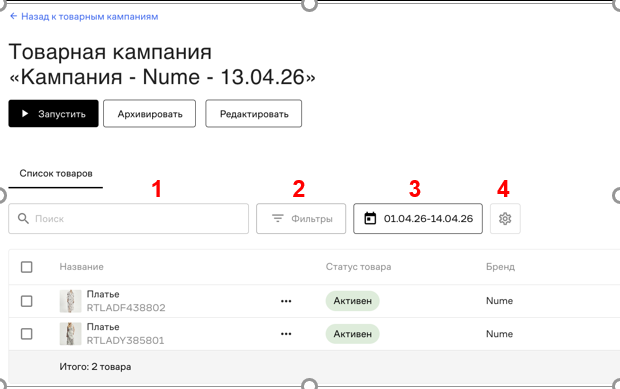
Task: Open three-dots menu for RTLADF438802
Action: 286,301
